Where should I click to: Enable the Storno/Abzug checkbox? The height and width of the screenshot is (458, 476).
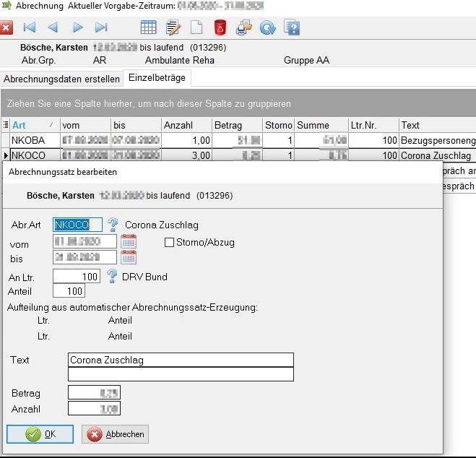click(x=170, y=243)
